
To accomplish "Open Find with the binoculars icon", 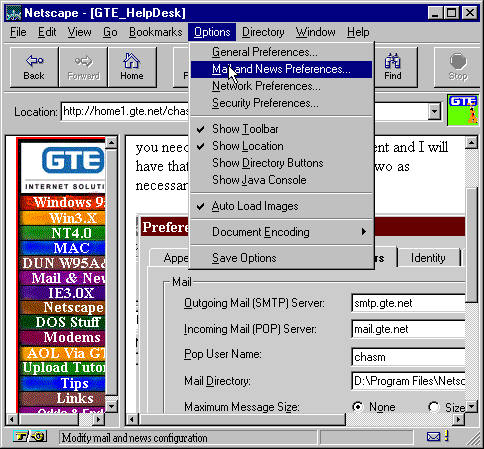I will (x=393, y=67).
